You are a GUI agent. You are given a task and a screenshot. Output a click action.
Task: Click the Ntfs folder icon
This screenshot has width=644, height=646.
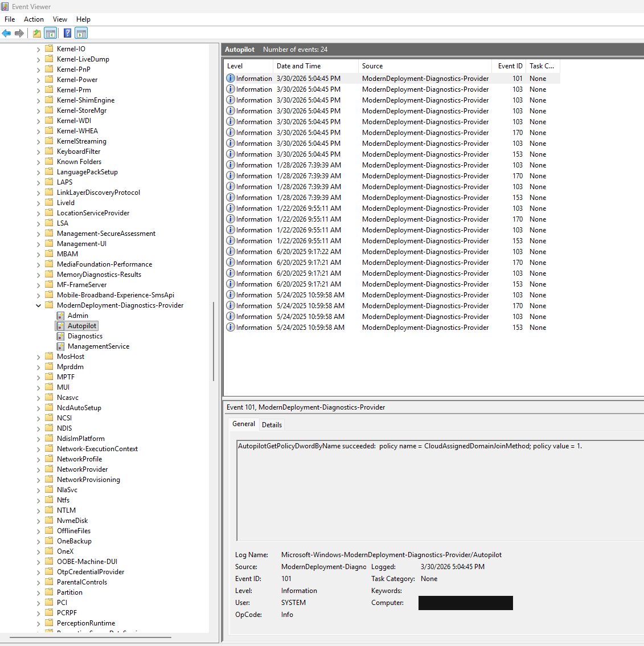tap(49, 500)
